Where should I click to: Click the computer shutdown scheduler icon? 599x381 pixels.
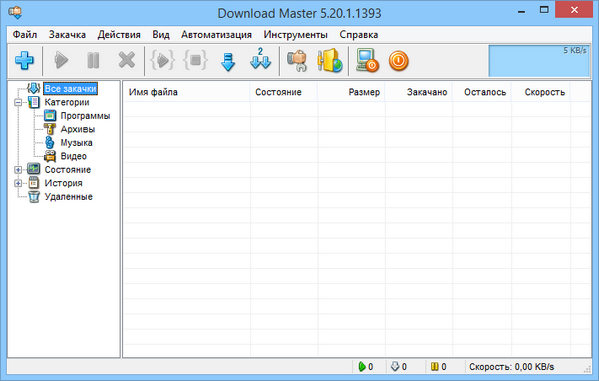point(366,60)
